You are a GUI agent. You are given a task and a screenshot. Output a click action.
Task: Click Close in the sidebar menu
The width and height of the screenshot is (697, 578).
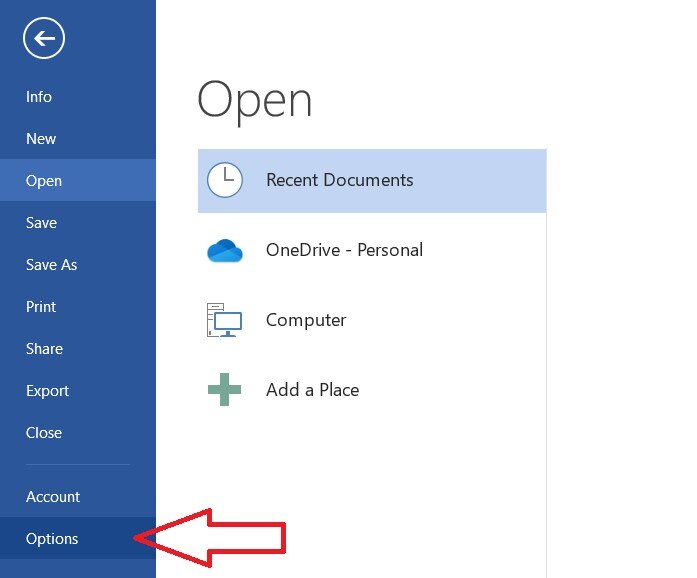pyautogui.click(x=44, y=433)
